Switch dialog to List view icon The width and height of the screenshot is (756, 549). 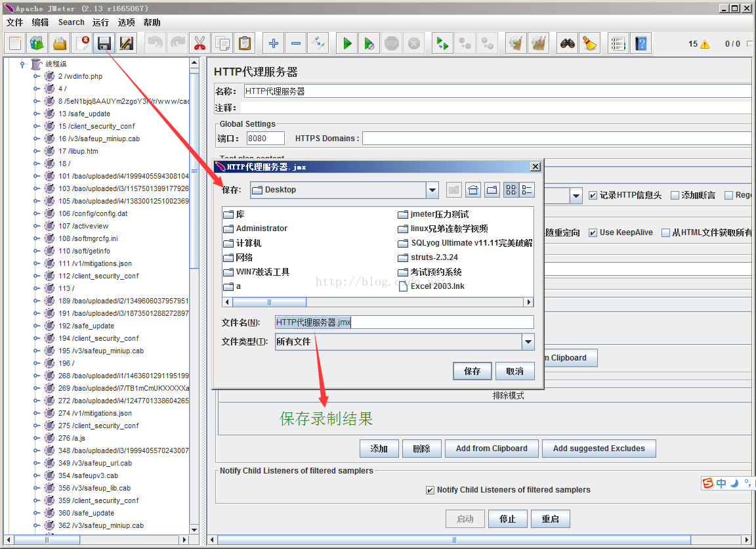click(x=511, y=190)
